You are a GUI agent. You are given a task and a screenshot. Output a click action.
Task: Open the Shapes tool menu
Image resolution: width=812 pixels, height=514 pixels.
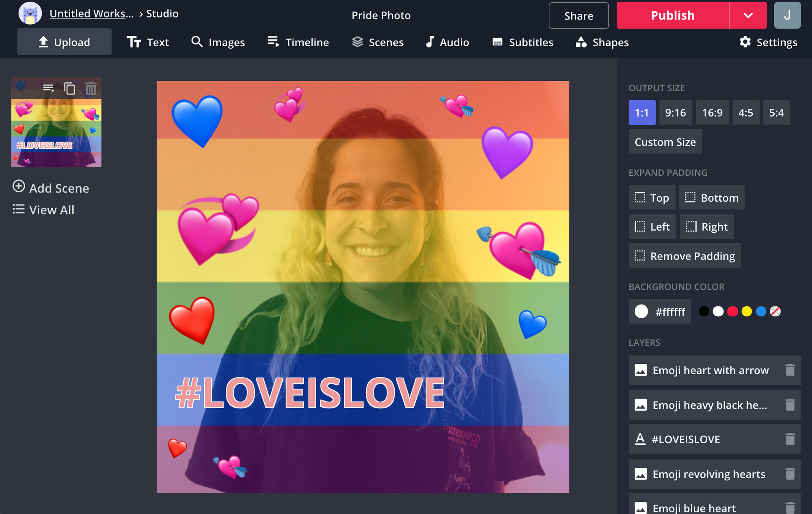602,42
